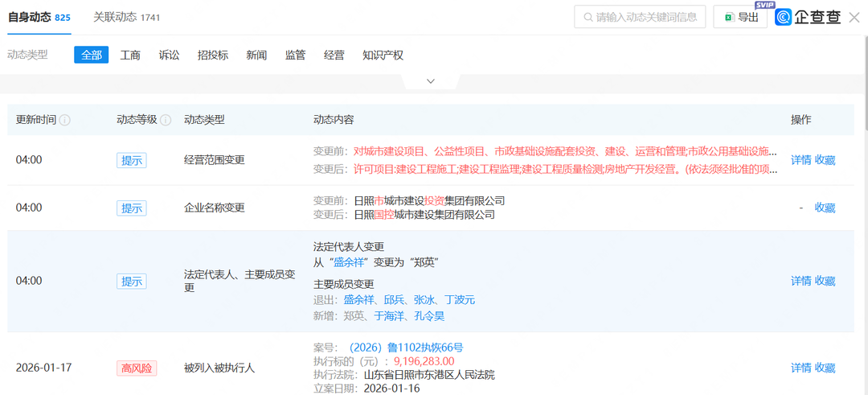Open the 郑英 person link

[x=354, y=316]
